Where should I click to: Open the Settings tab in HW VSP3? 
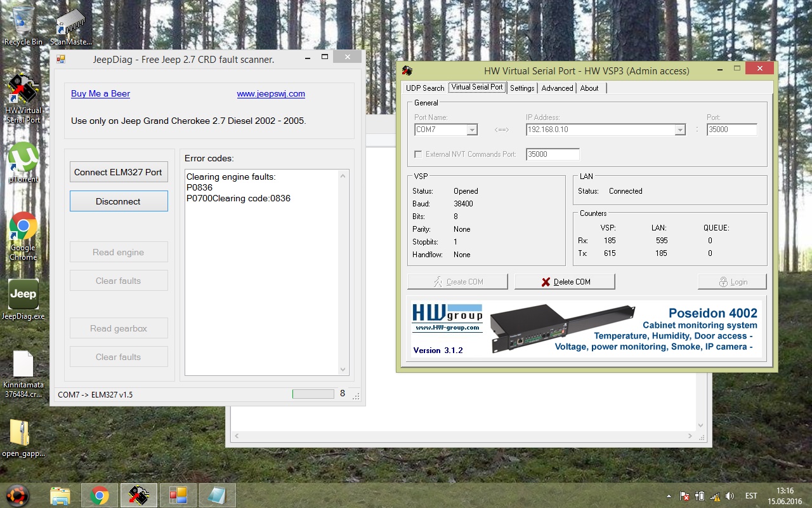pos(522,88)
